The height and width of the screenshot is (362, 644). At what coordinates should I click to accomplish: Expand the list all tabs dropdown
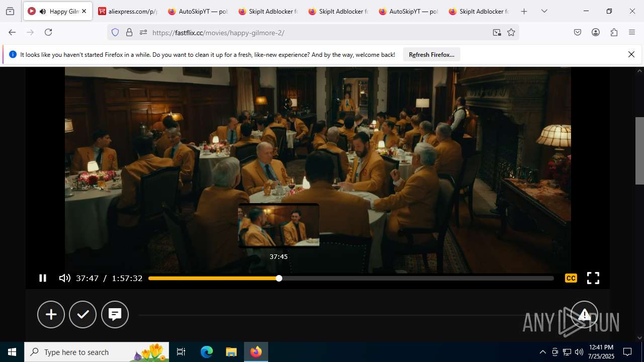click(544, 11)
